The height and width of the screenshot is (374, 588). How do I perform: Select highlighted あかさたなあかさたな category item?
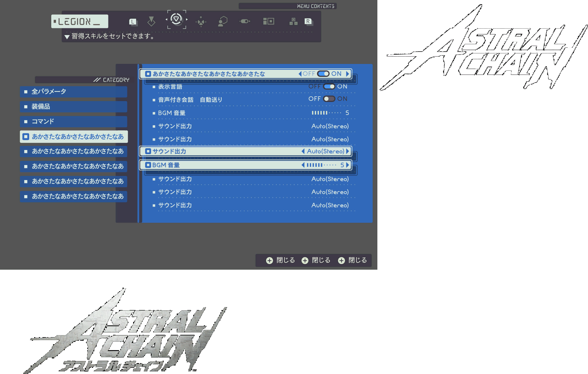click(x=74, y=136)
